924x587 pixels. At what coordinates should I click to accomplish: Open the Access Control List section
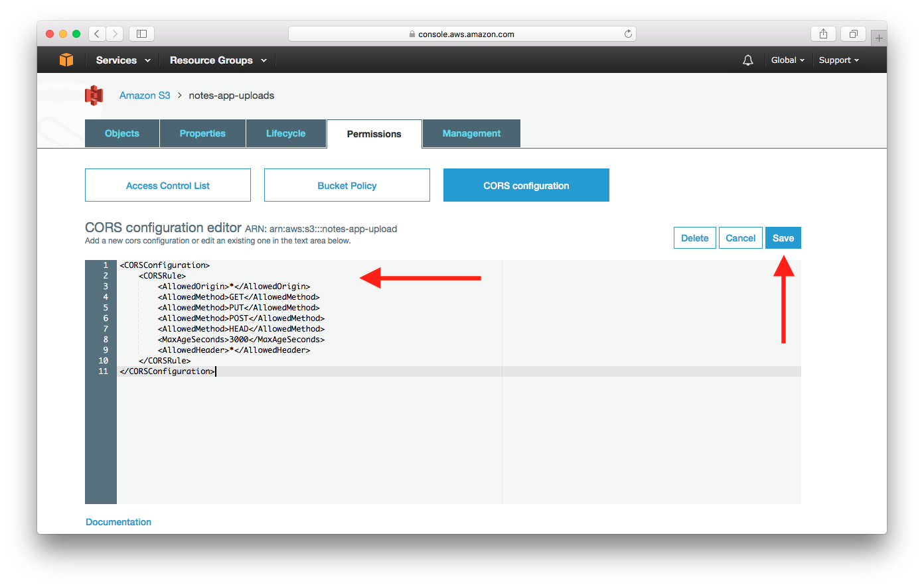point(168,185)
